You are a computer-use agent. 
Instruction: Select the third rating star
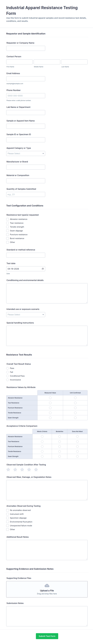tap(22, 469)
